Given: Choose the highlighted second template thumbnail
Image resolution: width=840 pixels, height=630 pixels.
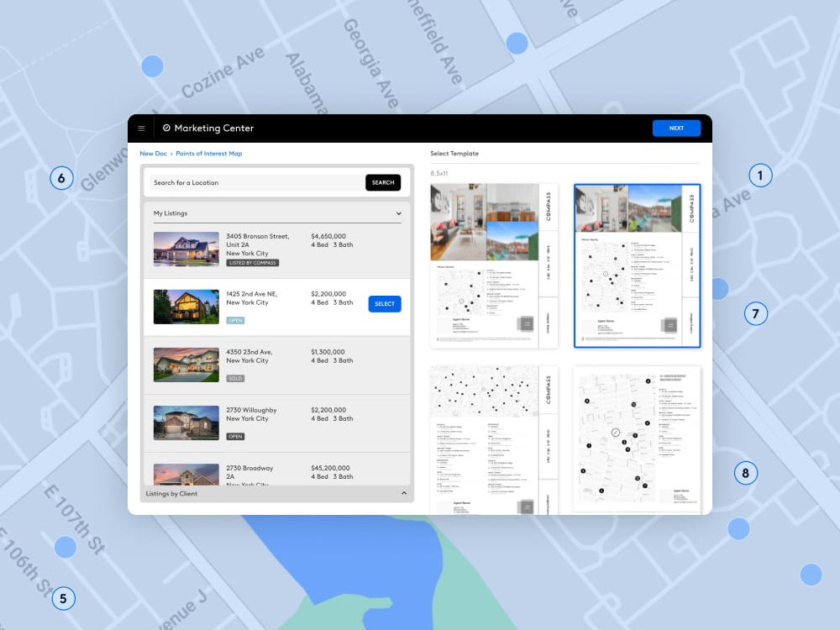Looking at the screenshot, I should pos(637,265).
